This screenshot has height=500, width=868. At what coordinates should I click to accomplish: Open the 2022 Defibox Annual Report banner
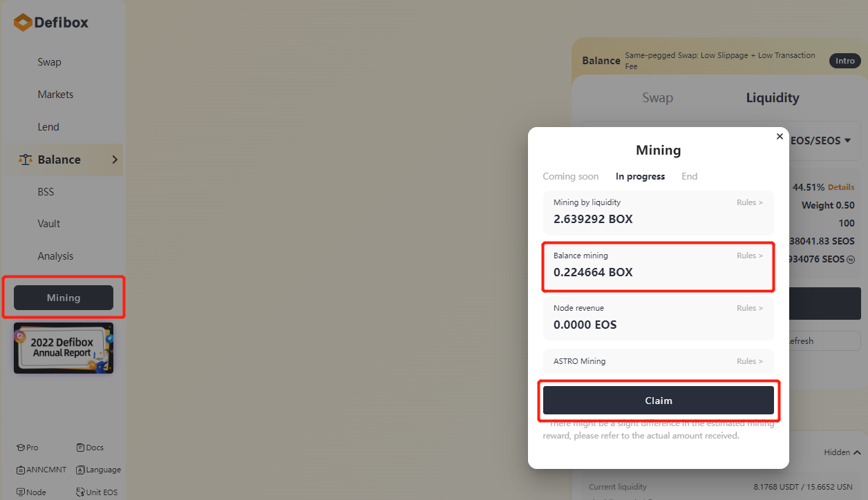point(63,348)
